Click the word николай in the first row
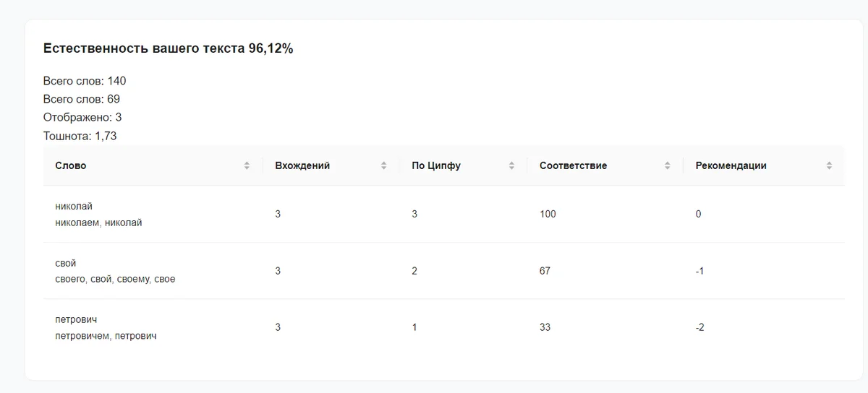 click(x=74, y=206)
